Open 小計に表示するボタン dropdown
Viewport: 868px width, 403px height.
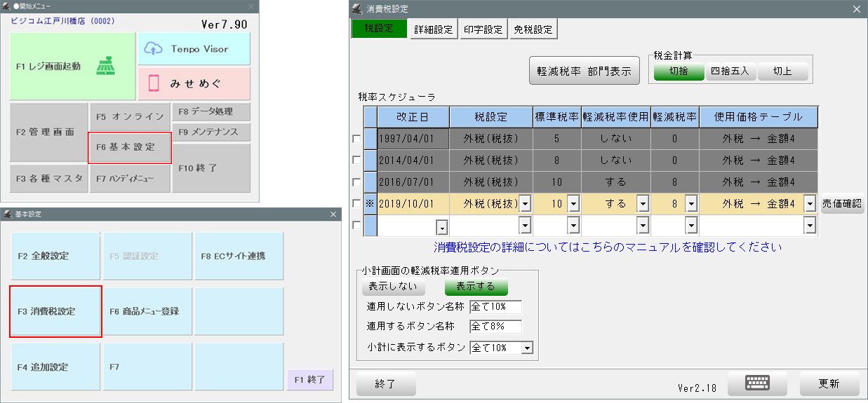coord(527,348)
